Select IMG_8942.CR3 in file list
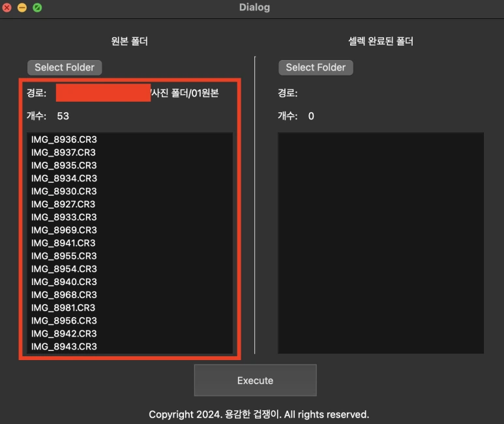Viewport: 504px width, 424px height. (x=130, y=333)
